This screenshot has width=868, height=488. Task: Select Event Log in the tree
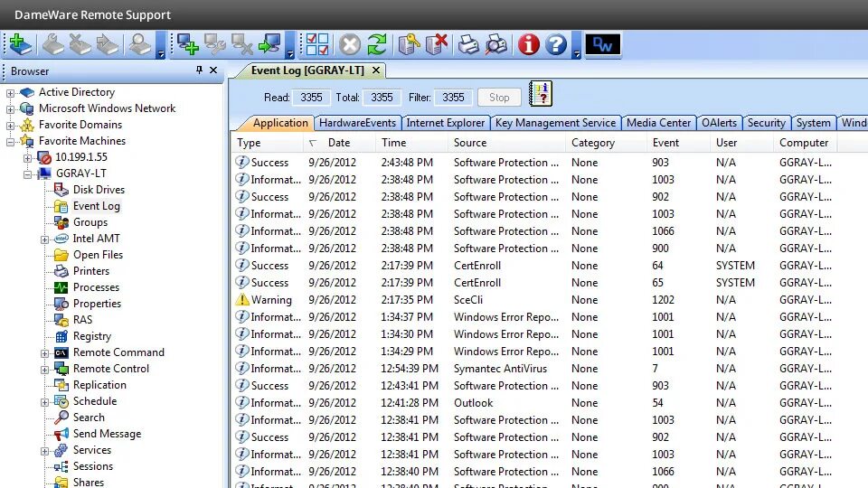[97, 206]
